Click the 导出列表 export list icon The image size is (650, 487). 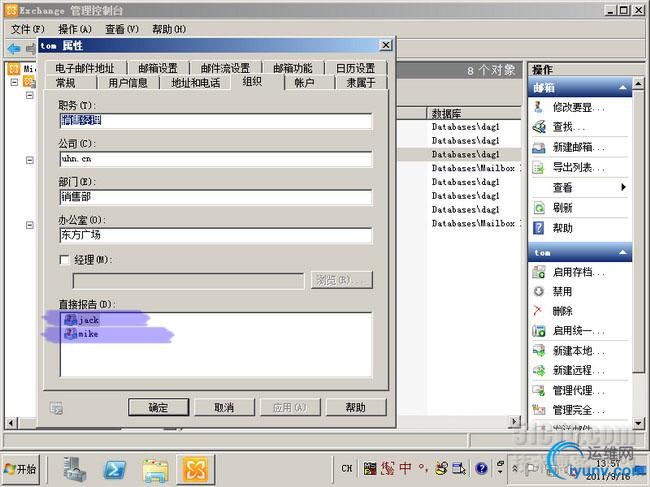click(x=538, y=167)
